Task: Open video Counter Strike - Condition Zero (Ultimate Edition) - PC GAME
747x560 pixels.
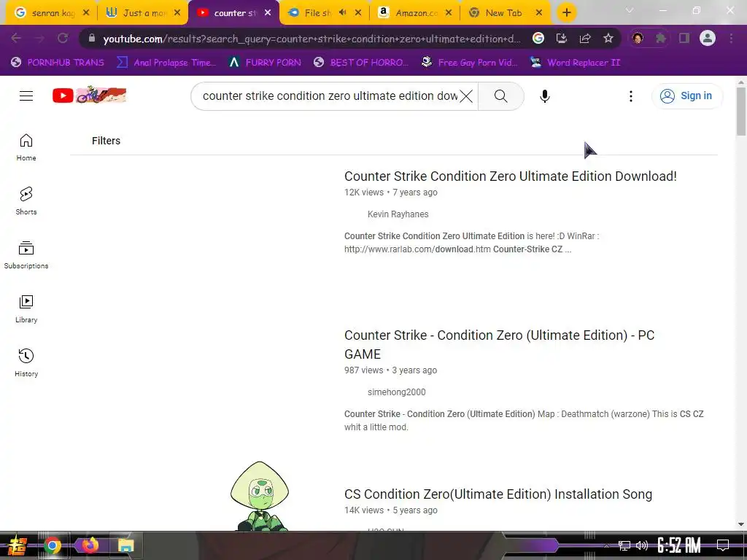Action: [499, 345]
